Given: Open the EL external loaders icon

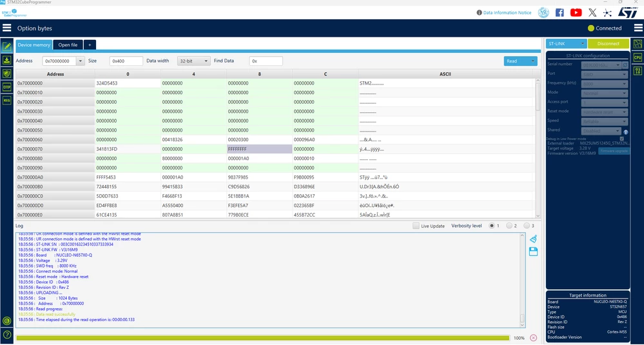Looking at the screenshot, I should 6,320.
